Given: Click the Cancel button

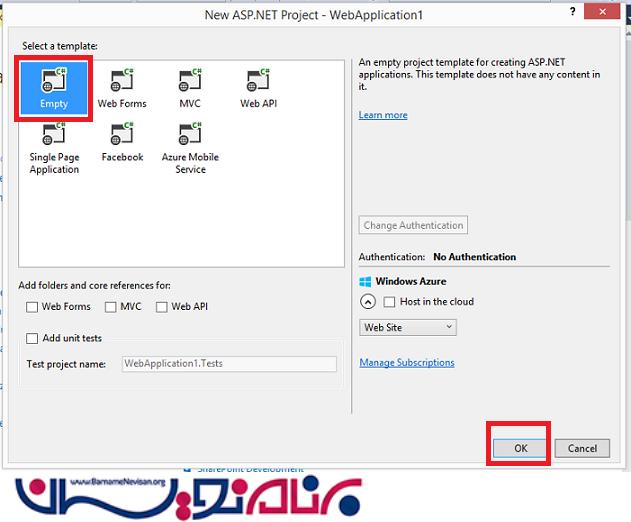Looking at the screenshot, I should pos(582,448).
